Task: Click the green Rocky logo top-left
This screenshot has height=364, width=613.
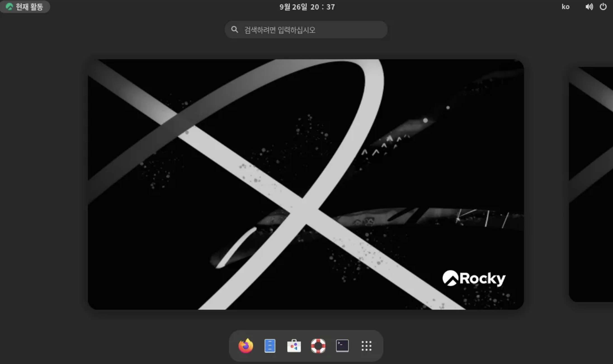Action: coord(9,7)
